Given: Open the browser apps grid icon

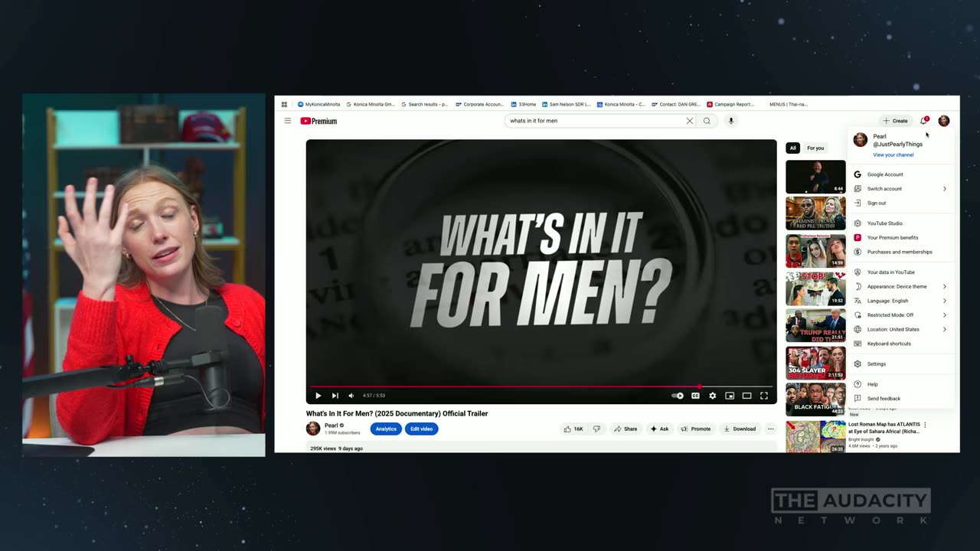Looking at the screenshot, I should 284,104.
